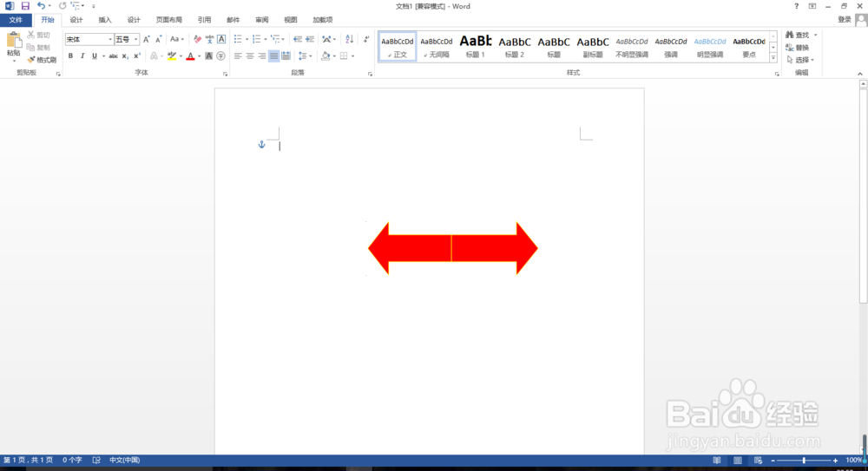Apply the 无间隔 style
Viewport: 868px width, 471px height.
point(437,47)
